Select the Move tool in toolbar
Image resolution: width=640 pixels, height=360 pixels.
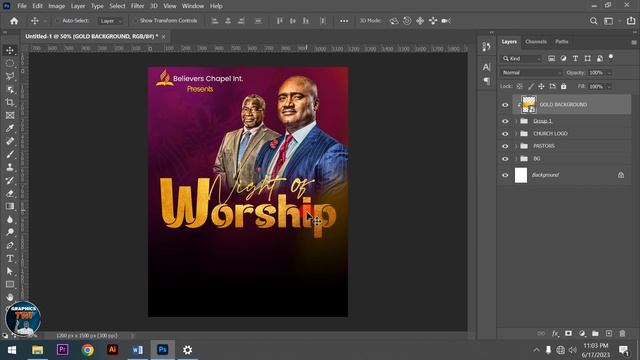tap(10, 50)
